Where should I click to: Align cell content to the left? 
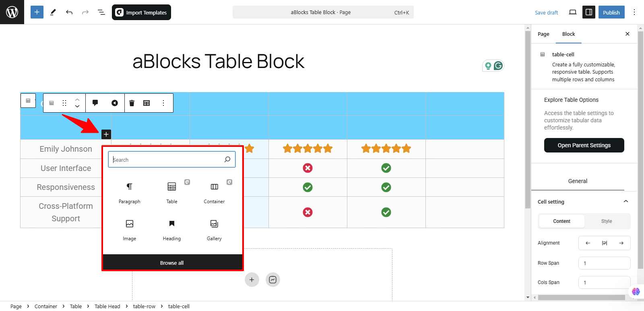pyautogui.click(x=588, y=243)
